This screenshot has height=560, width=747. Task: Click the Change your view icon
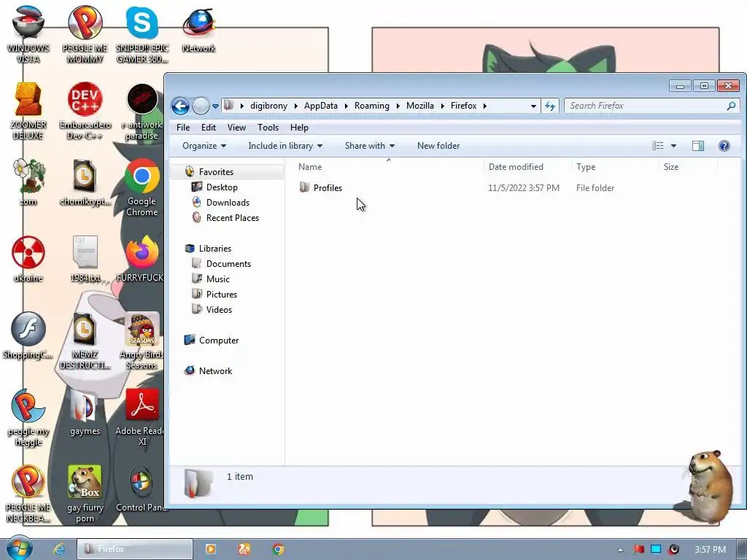[657, 146]
